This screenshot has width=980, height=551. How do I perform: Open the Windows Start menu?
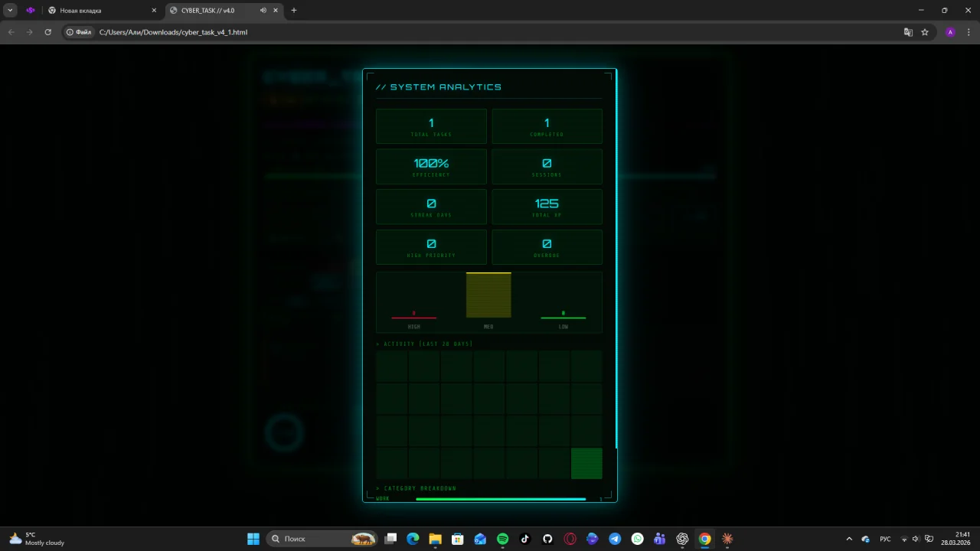(x=253, y=539)
